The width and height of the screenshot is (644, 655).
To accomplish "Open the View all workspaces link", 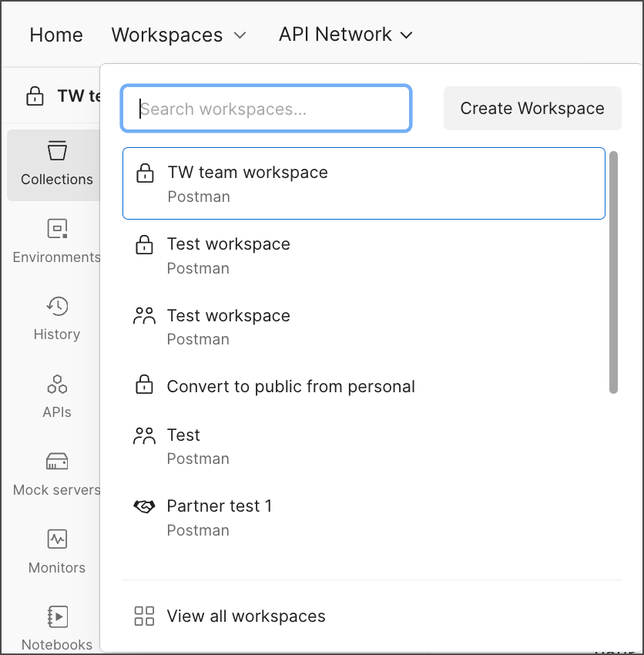I will (246, 616).
